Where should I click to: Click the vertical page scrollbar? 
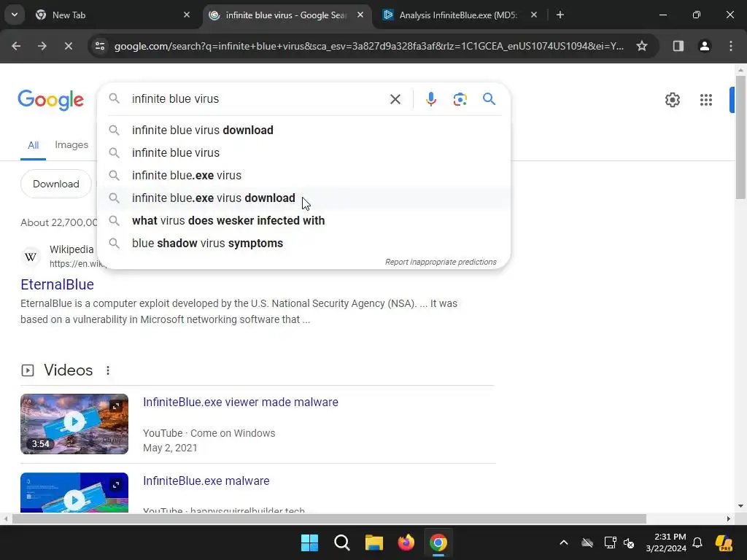(x=740, y=138)
